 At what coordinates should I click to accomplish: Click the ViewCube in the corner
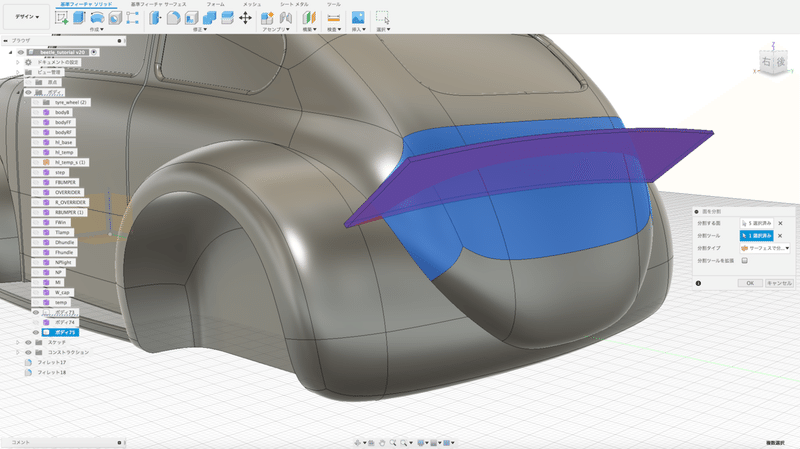coord(773,62)
